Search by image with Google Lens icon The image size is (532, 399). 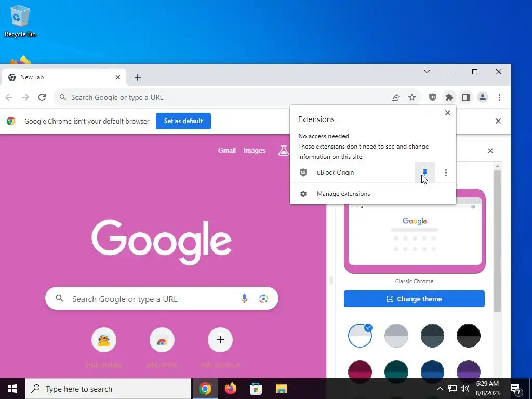pyautogui.click(x=263, y=299)
